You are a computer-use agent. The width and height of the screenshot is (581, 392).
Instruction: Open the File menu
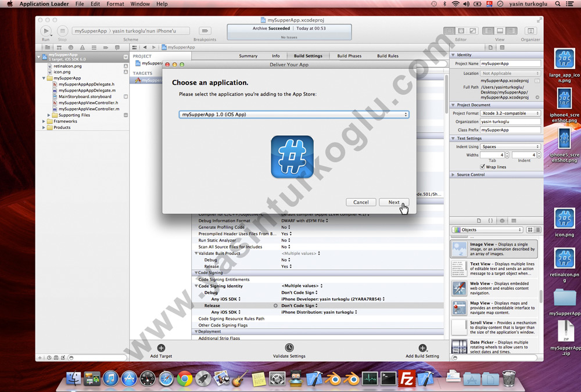coord(80,3)
